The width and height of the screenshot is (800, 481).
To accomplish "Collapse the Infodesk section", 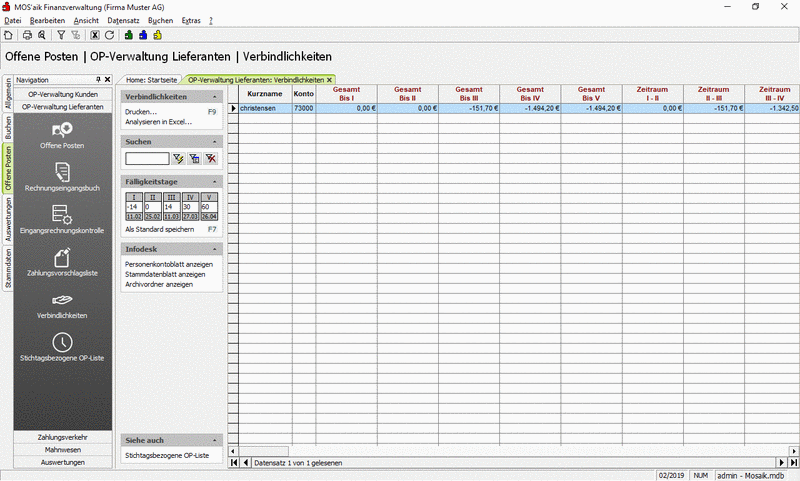I will point(214,249).
